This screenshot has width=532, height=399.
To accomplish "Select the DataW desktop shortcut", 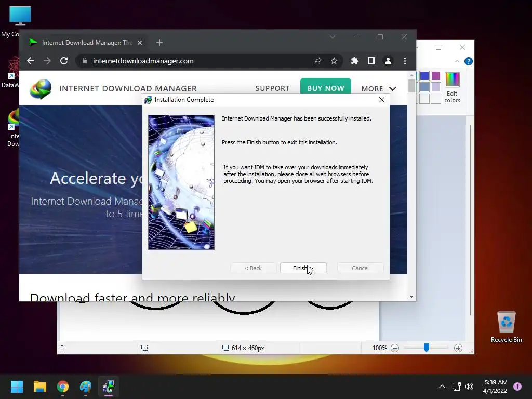I will click(11, 73).
